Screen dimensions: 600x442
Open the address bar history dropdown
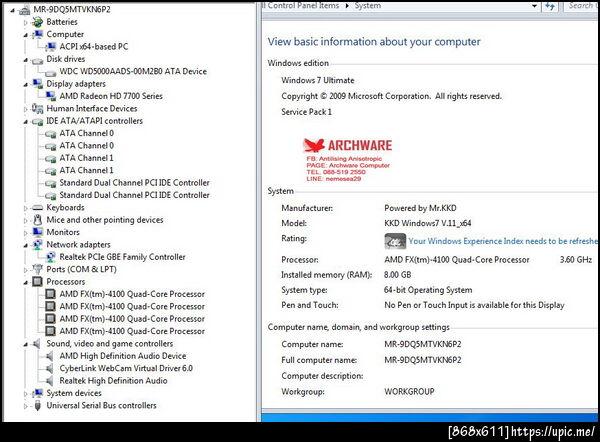(x=534, y=6)
